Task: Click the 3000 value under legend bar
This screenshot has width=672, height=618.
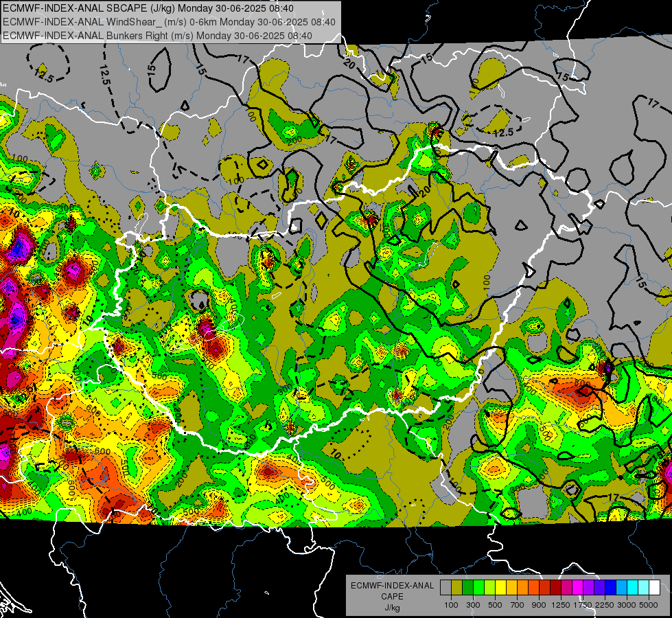Action: point(627,605)
